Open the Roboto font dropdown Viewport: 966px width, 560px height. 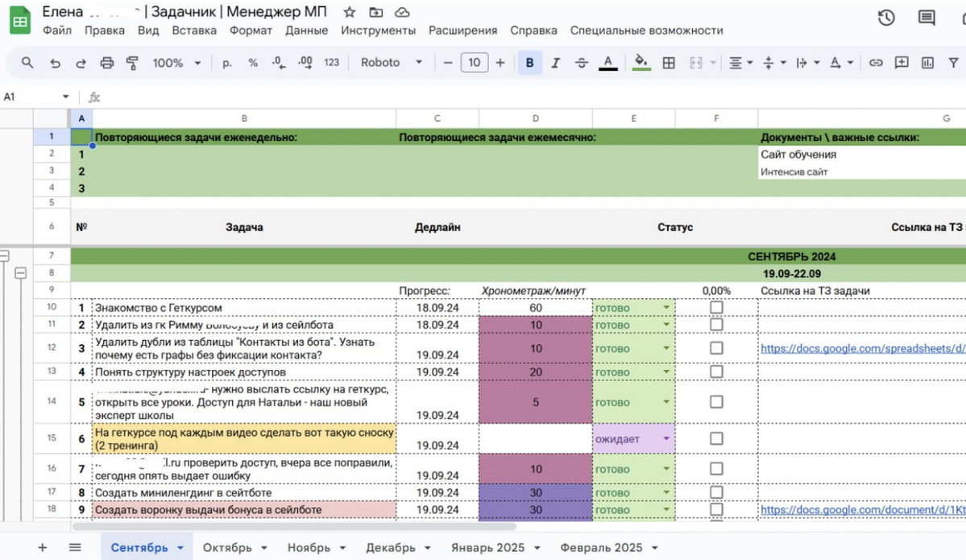pyautogui.click(x=392, y=63)
